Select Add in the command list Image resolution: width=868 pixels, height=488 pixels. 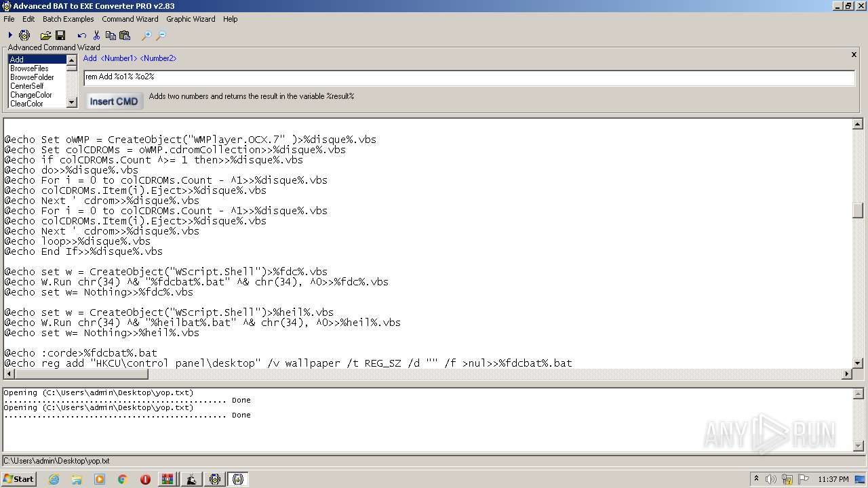[x=37, y=60]
